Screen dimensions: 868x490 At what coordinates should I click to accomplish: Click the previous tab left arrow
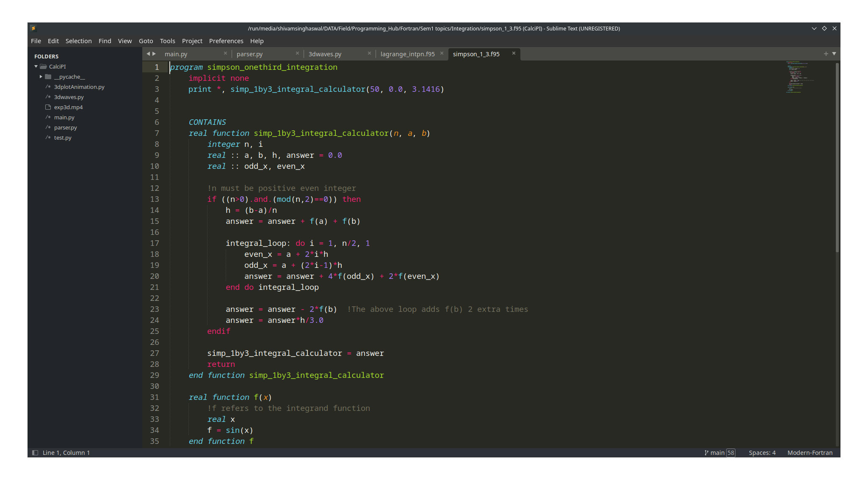pyautogui.click(x=148, y=54)
